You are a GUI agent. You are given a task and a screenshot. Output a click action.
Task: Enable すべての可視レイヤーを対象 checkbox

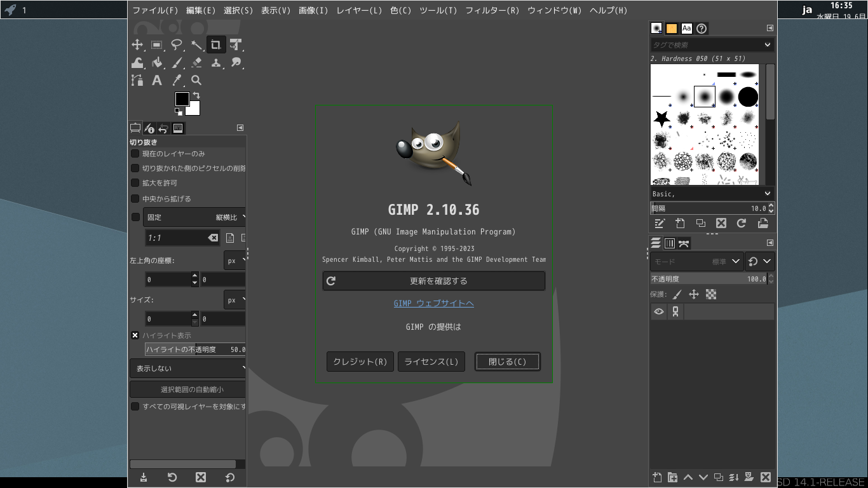tap(135, 407)
